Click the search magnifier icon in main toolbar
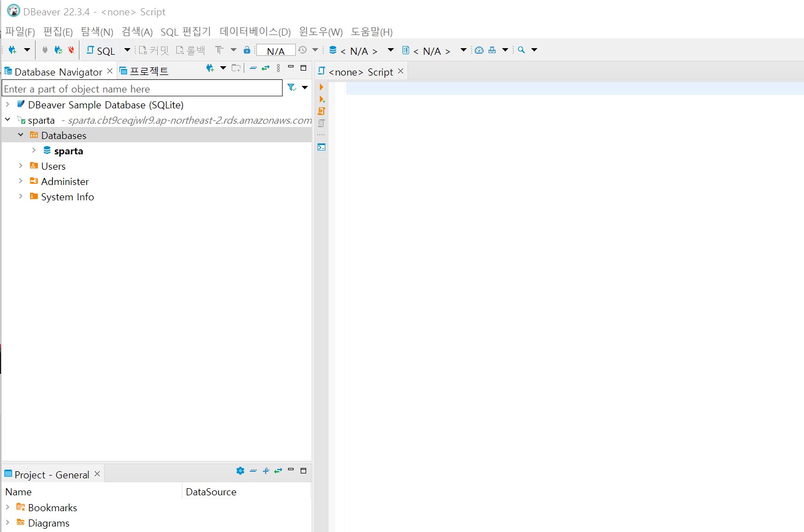This screenshot has width=804, height=532. (521, 50)
